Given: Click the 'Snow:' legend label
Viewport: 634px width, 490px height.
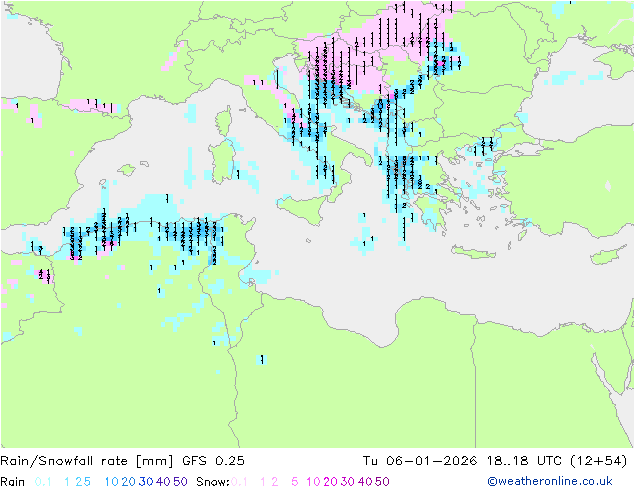Looking at the screenshot, I should coord(213,482).
